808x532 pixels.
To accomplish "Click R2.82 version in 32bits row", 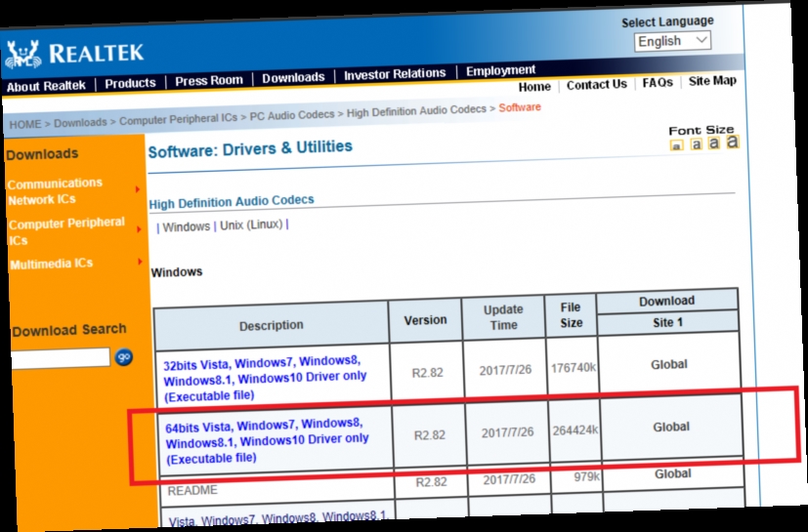I will (x=427, y=373).
